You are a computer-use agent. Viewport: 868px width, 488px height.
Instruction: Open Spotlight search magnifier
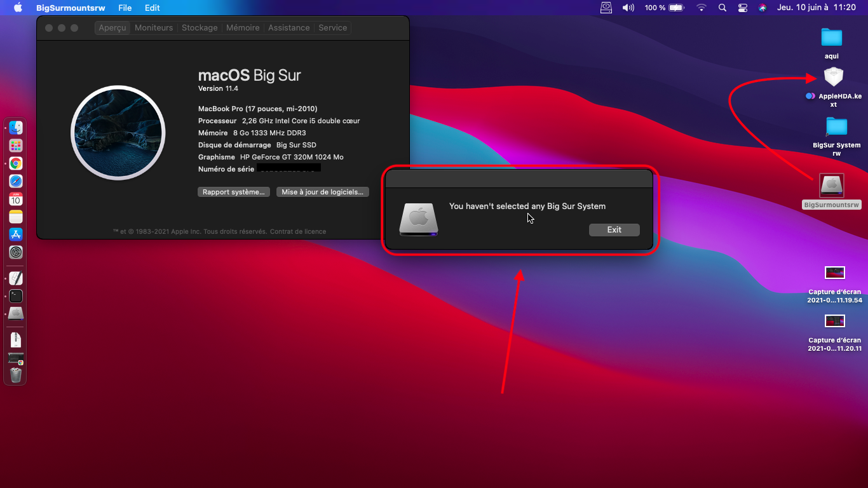click(x=722, y=8)
